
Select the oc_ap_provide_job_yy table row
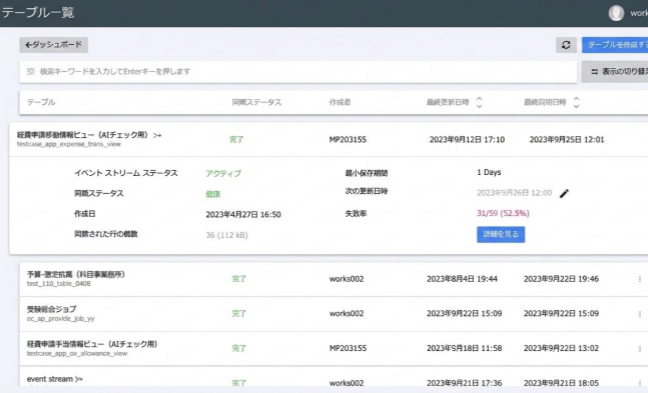click(x=334, y=314)
